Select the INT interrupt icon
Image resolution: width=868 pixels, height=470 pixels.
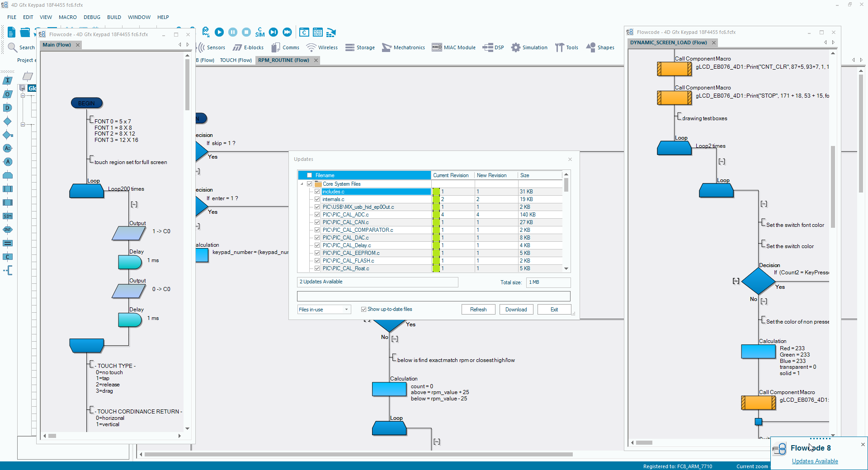(x=8, y=230)
